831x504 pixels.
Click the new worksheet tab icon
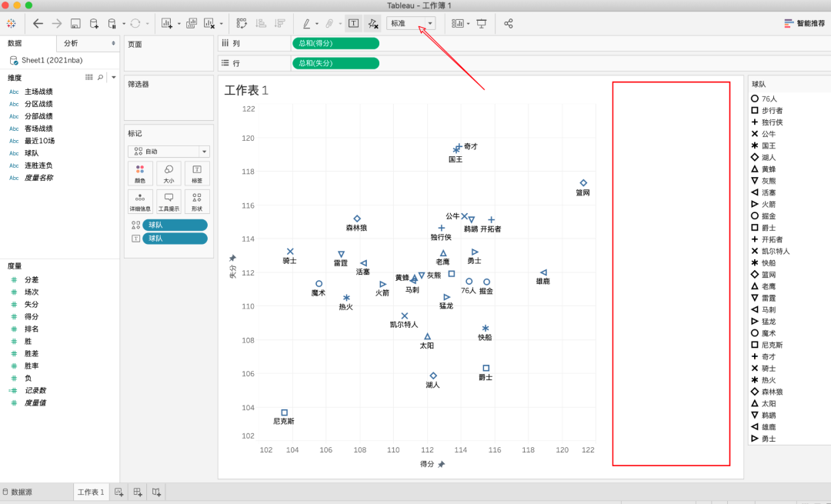coord(118,492)
